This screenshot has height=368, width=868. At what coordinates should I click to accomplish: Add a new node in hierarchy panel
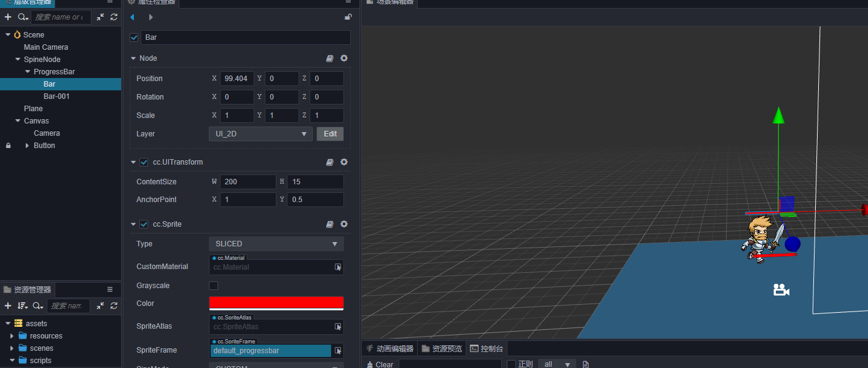pyautogui.click(x=8, y=17)
